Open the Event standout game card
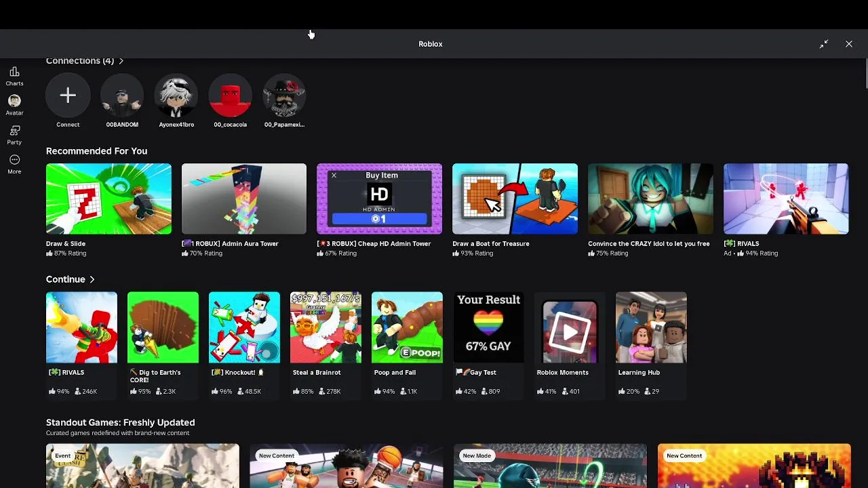Image resolution: width=868 pixels, height=488 pixels. click(x=142, y=466)
